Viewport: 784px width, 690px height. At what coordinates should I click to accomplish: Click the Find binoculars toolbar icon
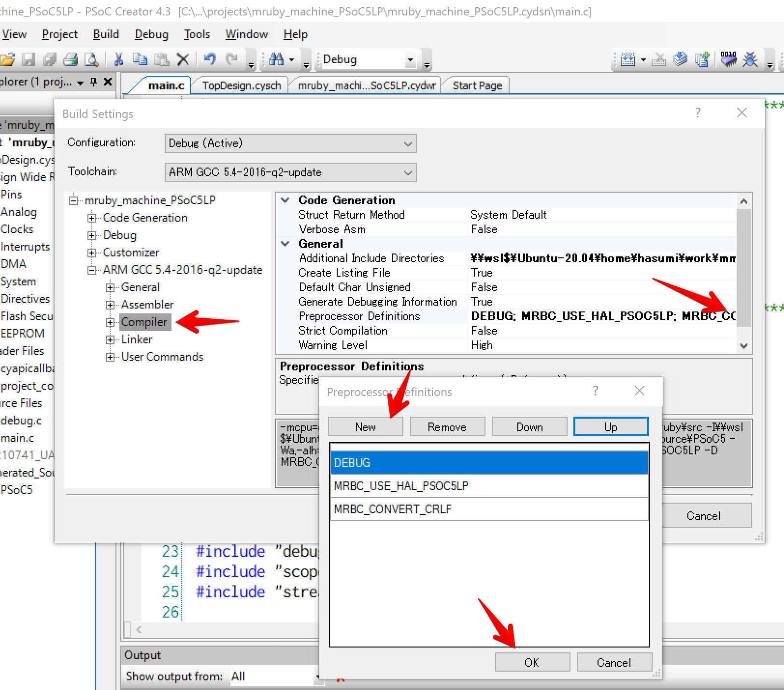coord(276,59)
